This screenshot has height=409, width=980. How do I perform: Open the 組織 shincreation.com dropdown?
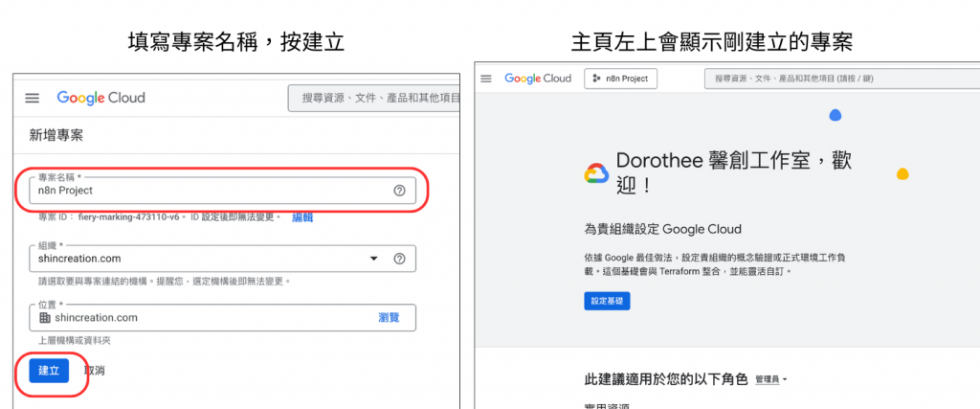tap(222, 259)
